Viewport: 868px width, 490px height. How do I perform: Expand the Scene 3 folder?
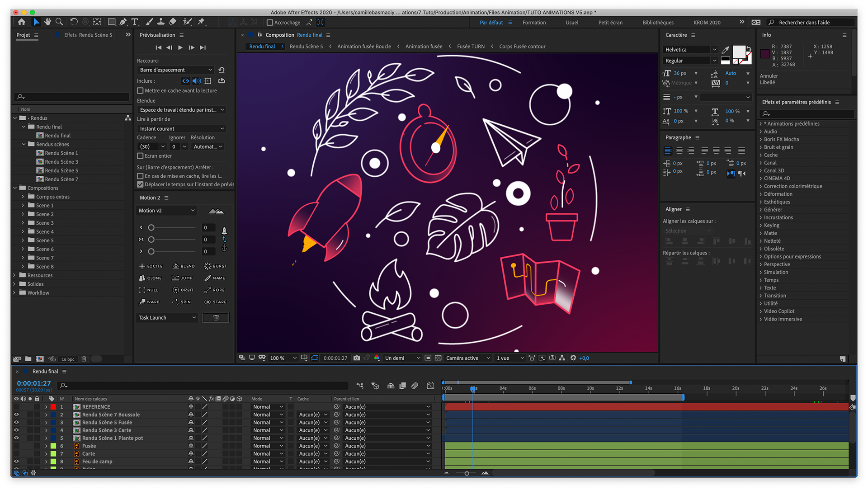coord(23,223)
